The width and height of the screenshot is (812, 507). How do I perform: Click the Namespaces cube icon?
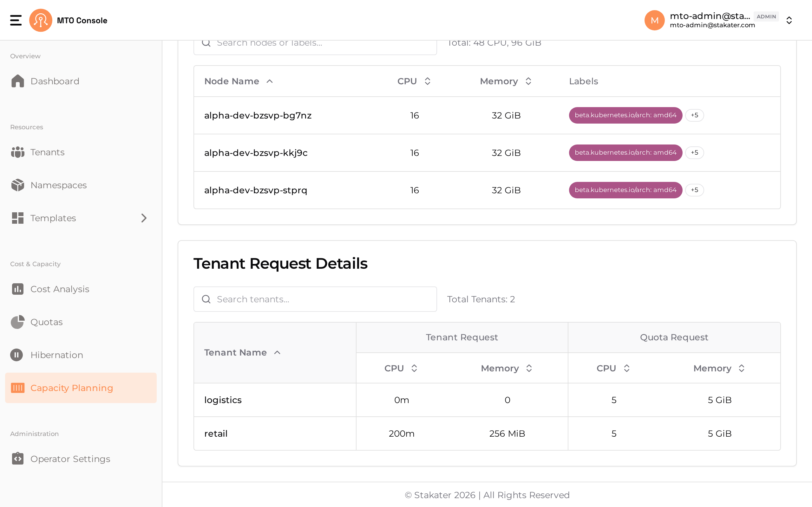[17, 185]
